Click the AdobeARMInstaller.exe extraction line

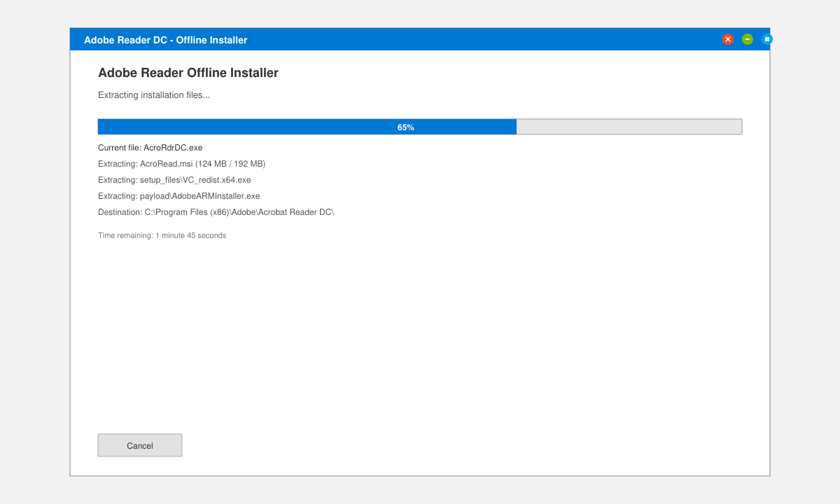pyautogui.click(x=179, y=196)
